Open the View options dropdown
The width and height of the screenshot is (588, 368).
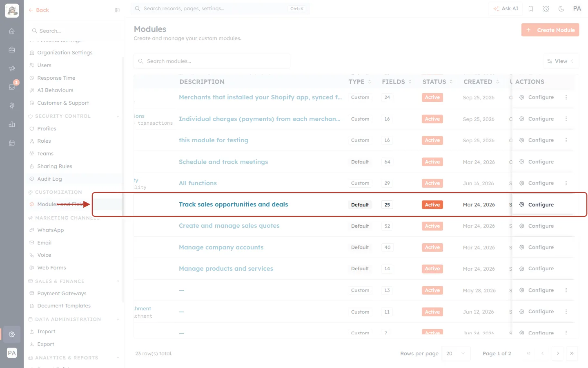tap(561, 61)
